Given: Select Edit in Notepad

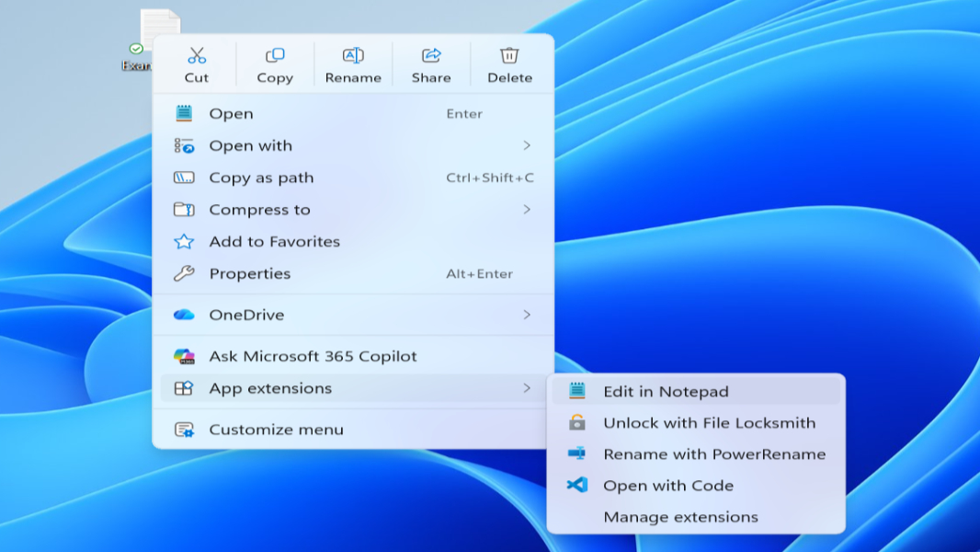Looking at the screenshot, I should (x=696, y=391).
